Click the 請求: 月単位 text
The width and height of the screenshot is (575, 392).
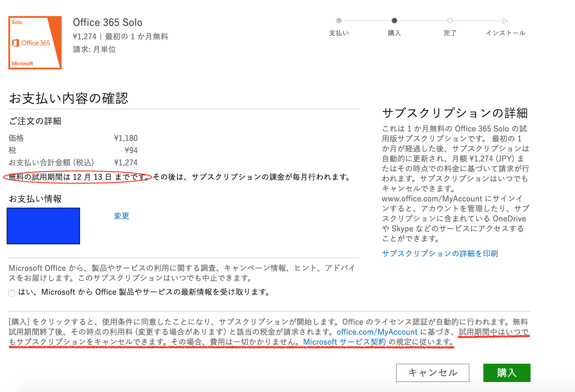tap(94, 49)
